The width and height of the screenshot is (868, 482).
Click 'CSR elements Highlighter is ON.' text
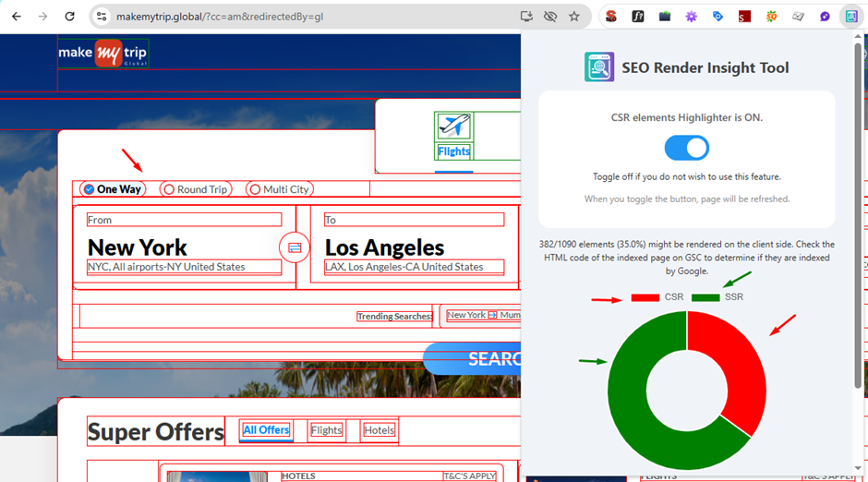point(686,117)
